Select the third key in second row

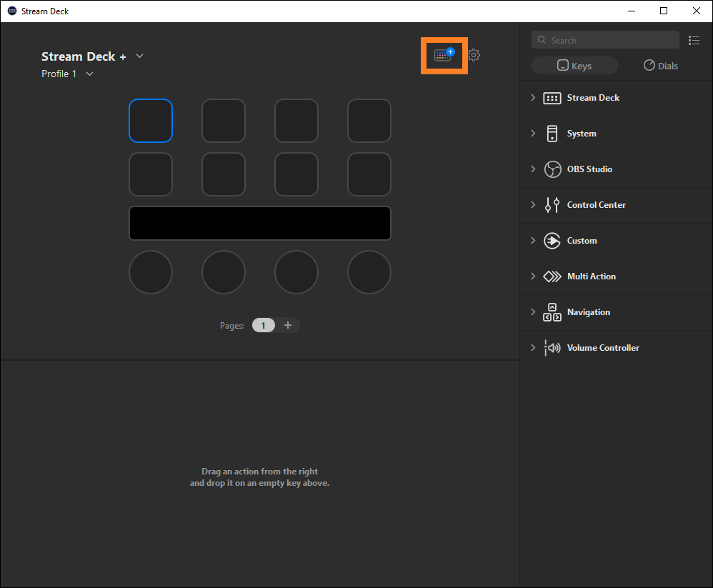pyautogui.click(x=296, y=174)
